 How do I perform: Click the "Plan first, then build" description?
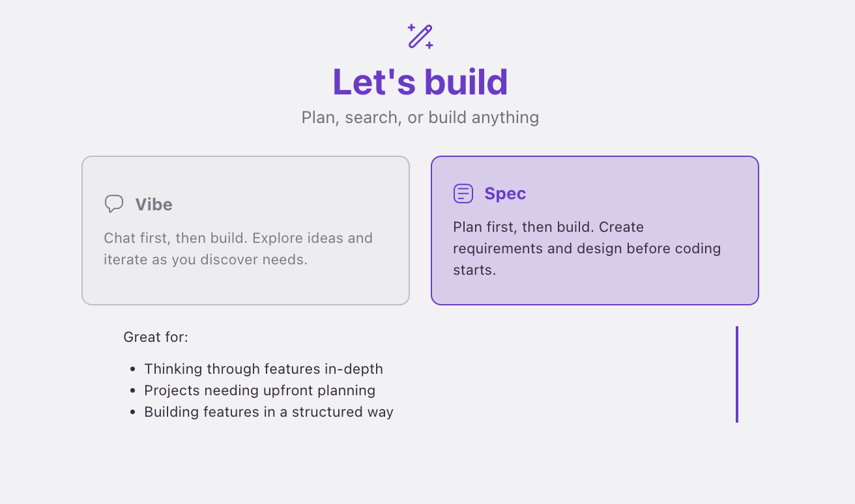(x=587, y=249)
